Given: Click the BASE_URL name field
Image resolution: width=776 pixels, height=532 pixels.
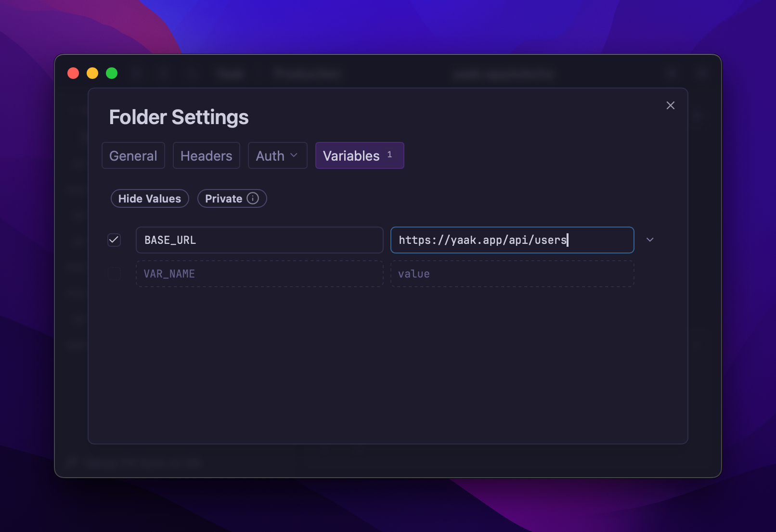Looking at the screenshot, I should coord(259,240).
